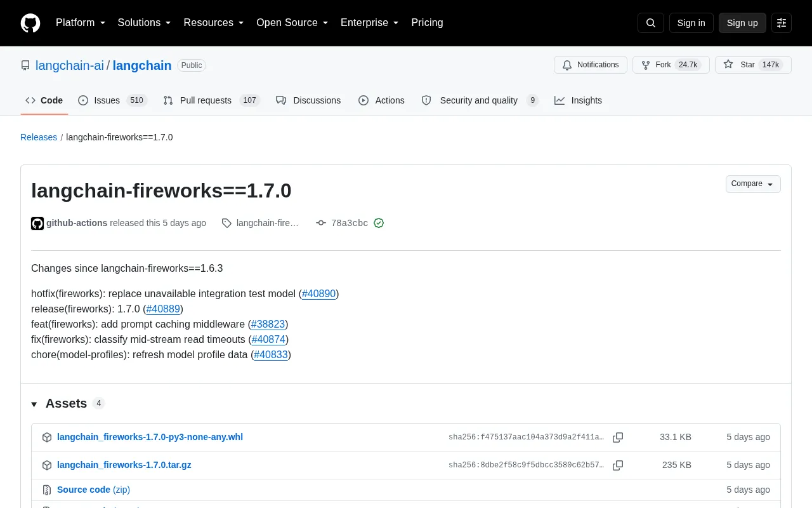
Task: Click the repository icon next to langchain-ai
Action: coord(25,65)
